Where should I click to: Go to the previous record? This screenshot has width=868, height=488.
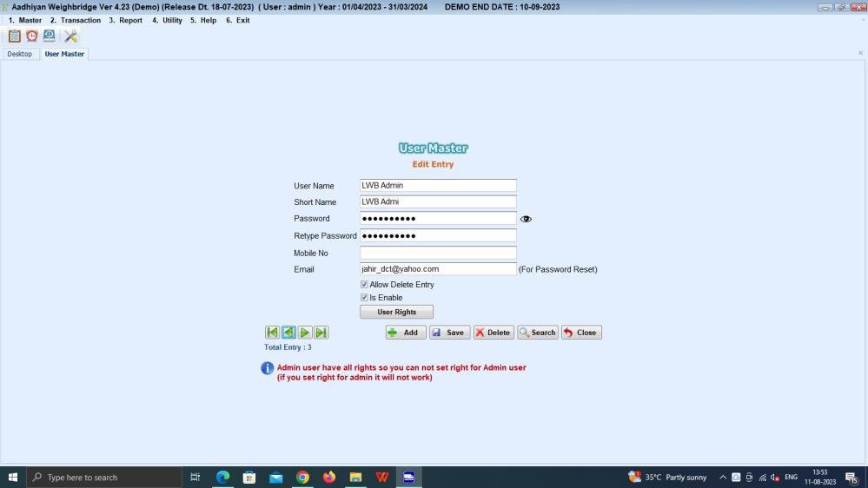288,333
